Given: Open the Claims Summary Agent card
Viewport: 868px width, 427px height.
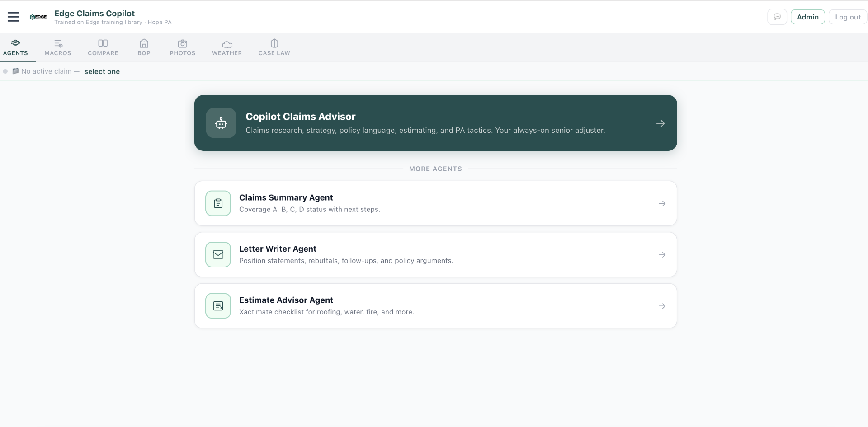Looking at the screenshot, I should 435,203.
